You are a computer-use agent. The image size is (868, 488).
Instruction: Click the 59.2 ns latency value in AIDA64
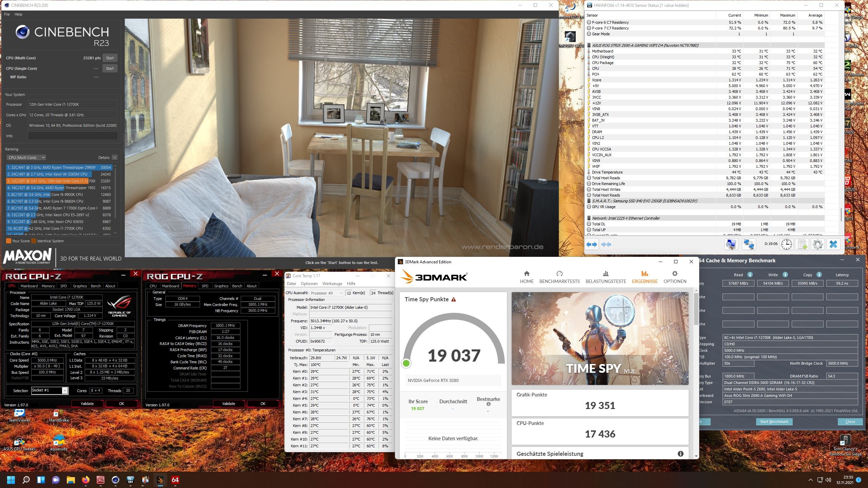point(842,283)
